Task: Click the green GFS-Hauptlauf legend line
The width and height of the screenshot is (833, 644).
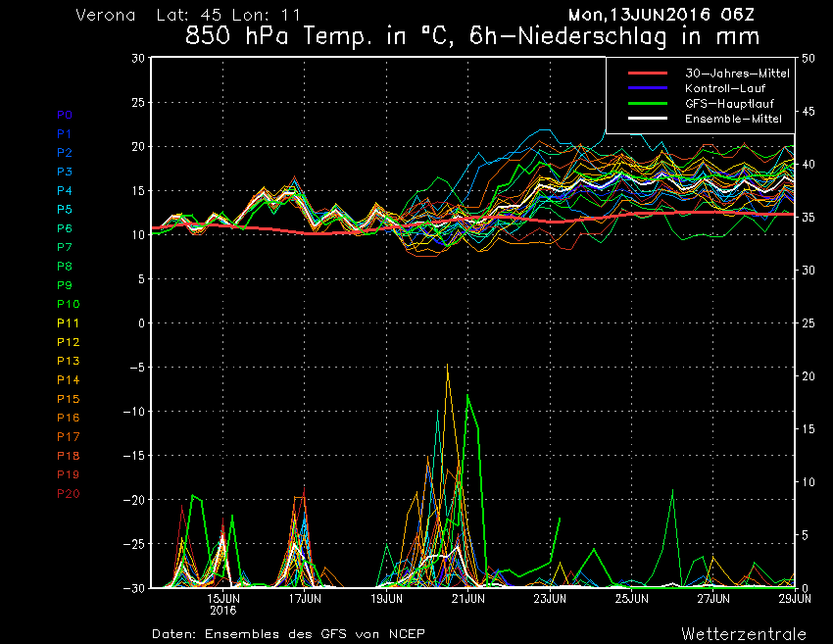Action: click(648, 103)
